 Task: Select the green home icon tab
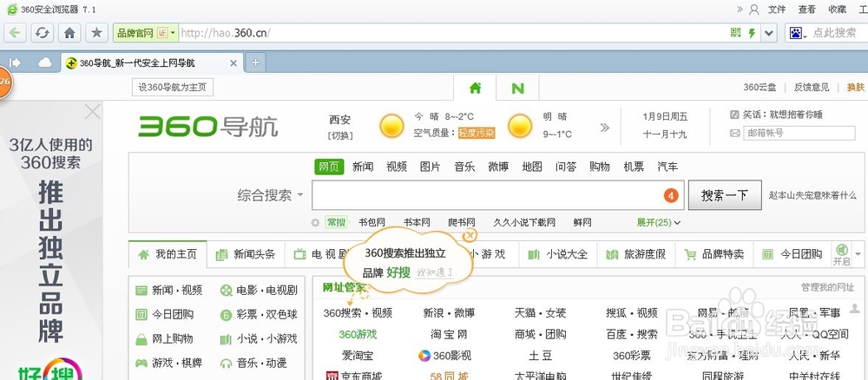(x=475, y=88)
